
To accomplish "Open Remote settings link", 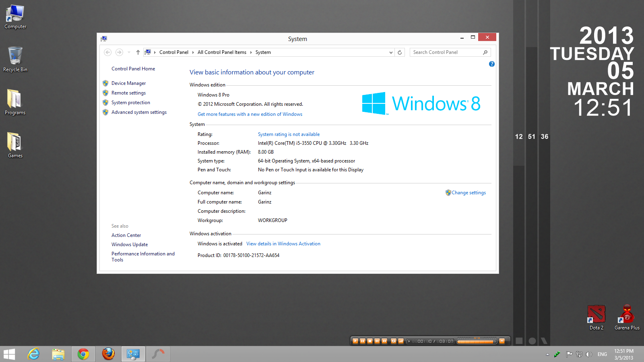I will [128, 93].
